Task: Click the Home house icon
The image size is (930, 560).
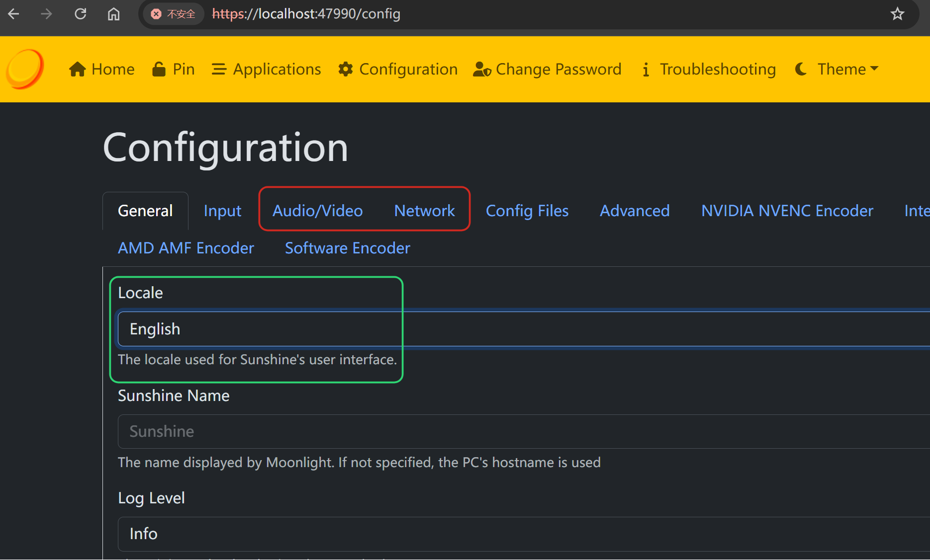Action: pos(78,69)
